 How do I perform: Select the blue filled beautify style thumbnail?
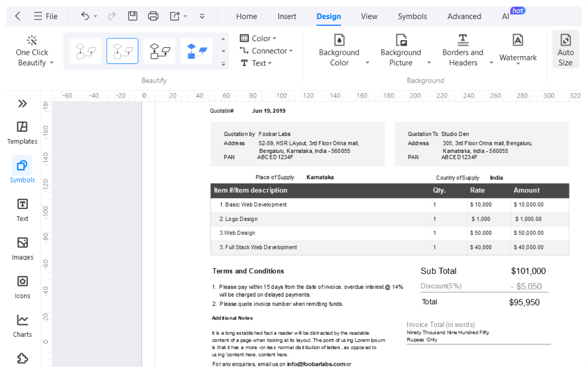click(x=196, y=51)
